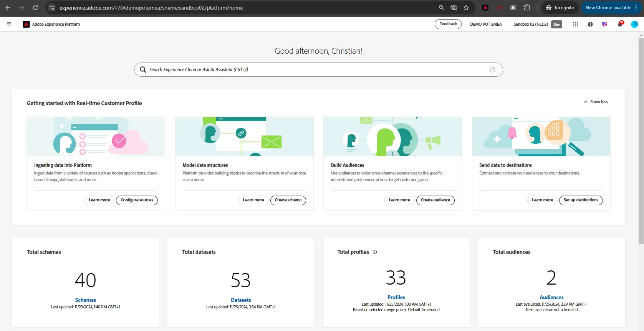The width and height of the screenshot is (644, 331).
Task: Click the browser address bar URL
Action: coord(151,8)
